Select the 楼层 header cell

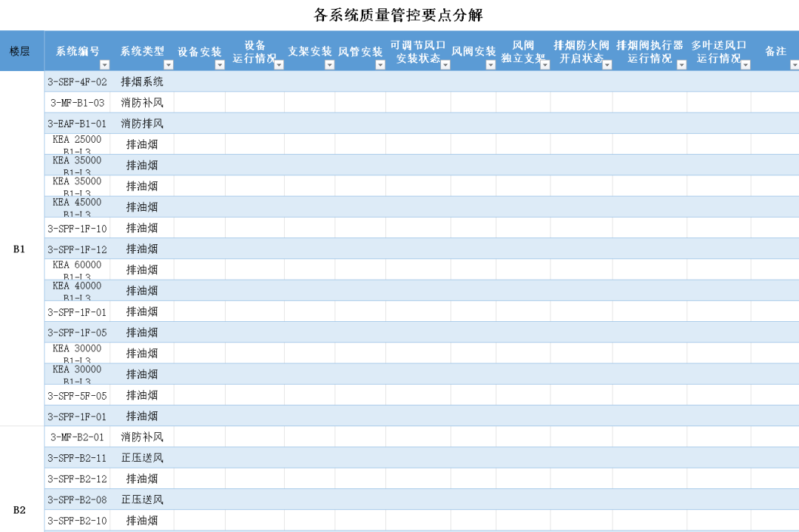21,51
